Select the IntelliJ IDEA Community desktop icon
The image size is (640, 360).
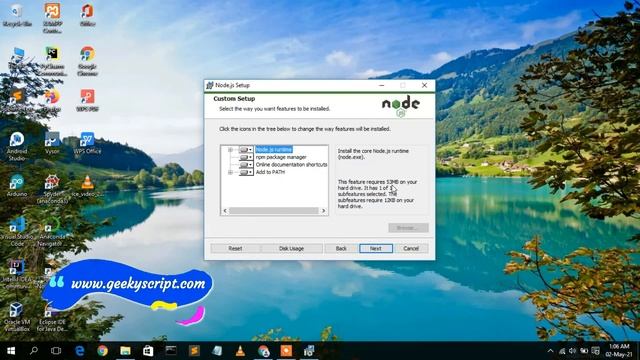(x=17, y=274)
